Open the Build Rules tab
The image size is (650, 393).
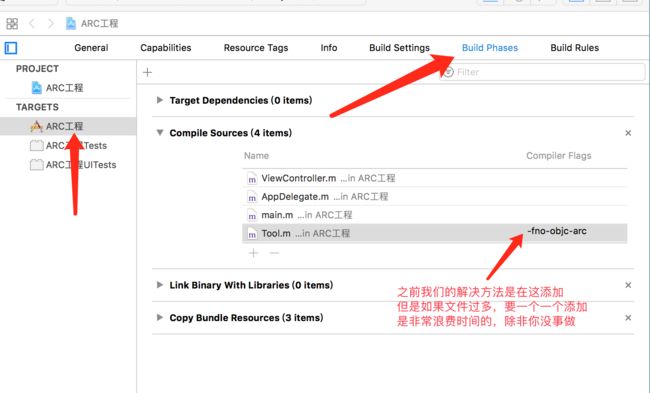tap(575, 48)
